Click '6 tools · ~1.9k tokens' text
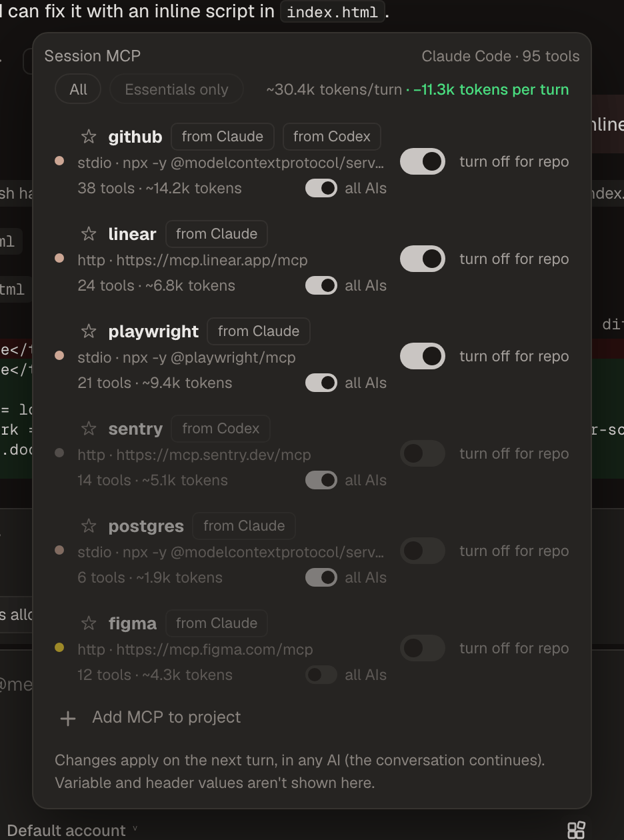Viewport: 624px width, 840px height. pos(150,577)
